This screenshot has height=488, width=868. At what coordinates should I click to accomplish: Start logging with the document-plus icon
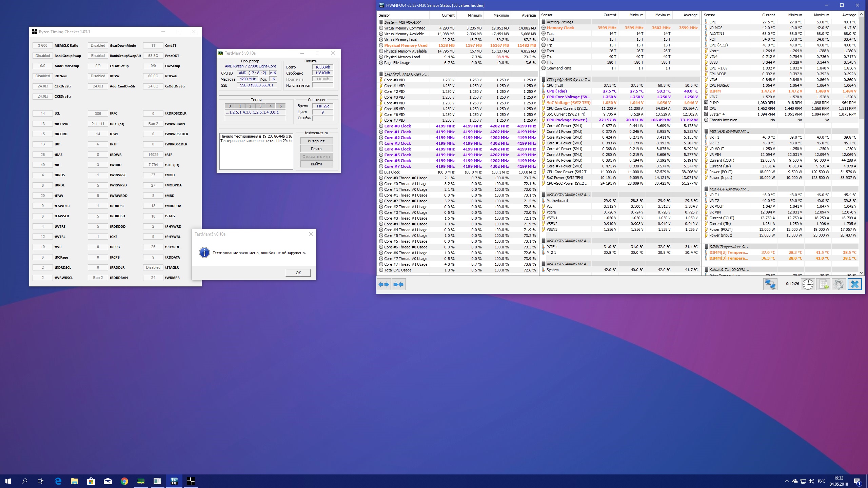[824, 284]
